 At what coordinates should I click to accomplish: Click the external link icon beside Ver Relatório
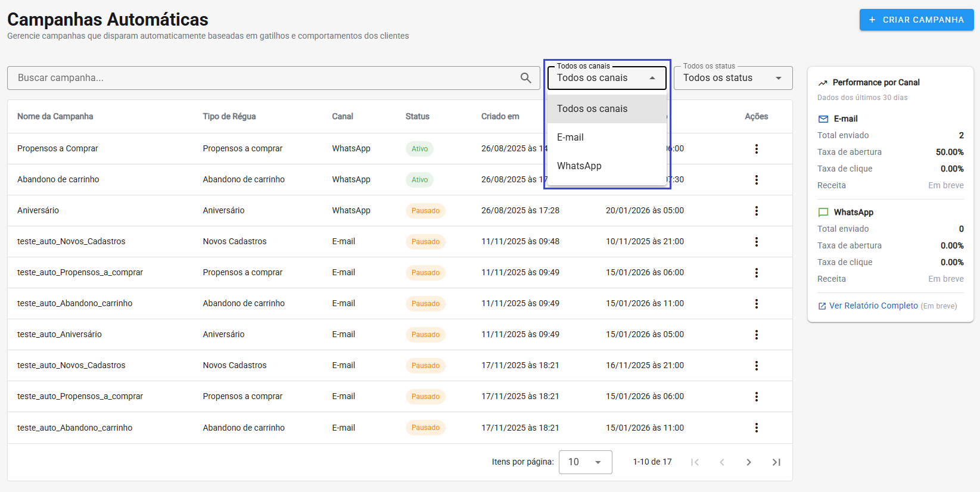coord(822,306)
